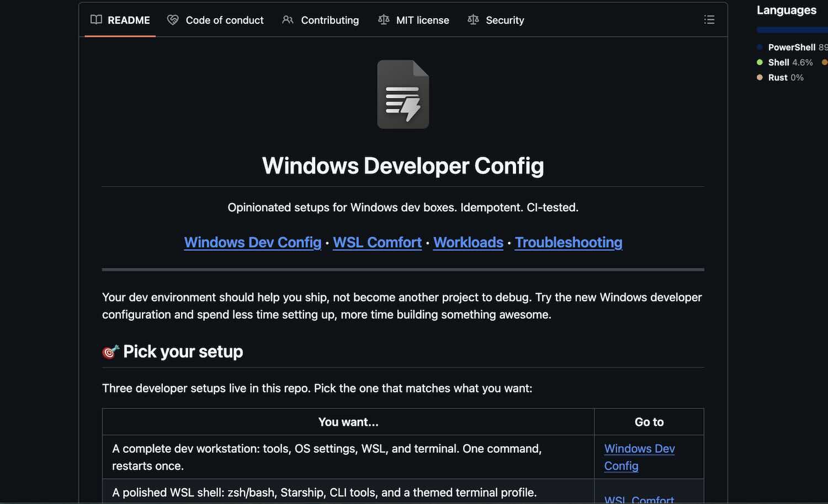This screenshot has height=504, width=828.
Task: Open the WSL Comfort header link
Action: click(377, 242)
